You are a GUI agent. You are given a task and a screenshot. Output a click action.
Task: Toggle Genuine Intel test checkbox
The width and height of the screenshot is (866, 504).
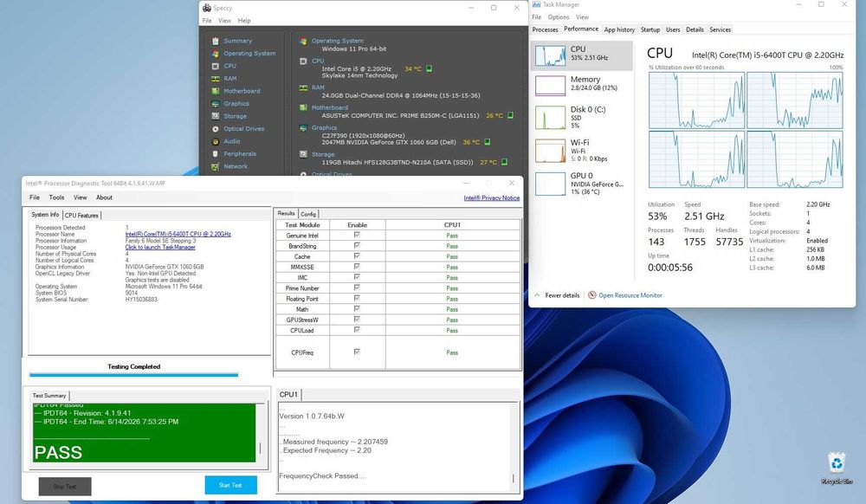click(x=357, y=236)
